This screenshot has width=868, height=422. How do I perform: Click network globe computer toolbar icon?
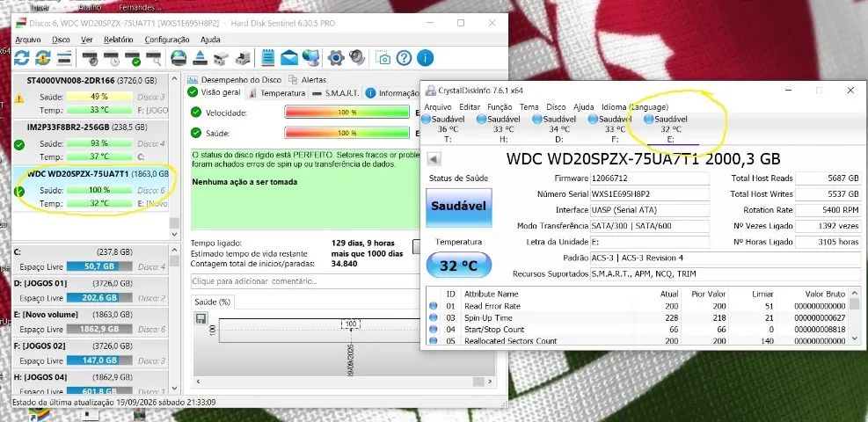310,57
